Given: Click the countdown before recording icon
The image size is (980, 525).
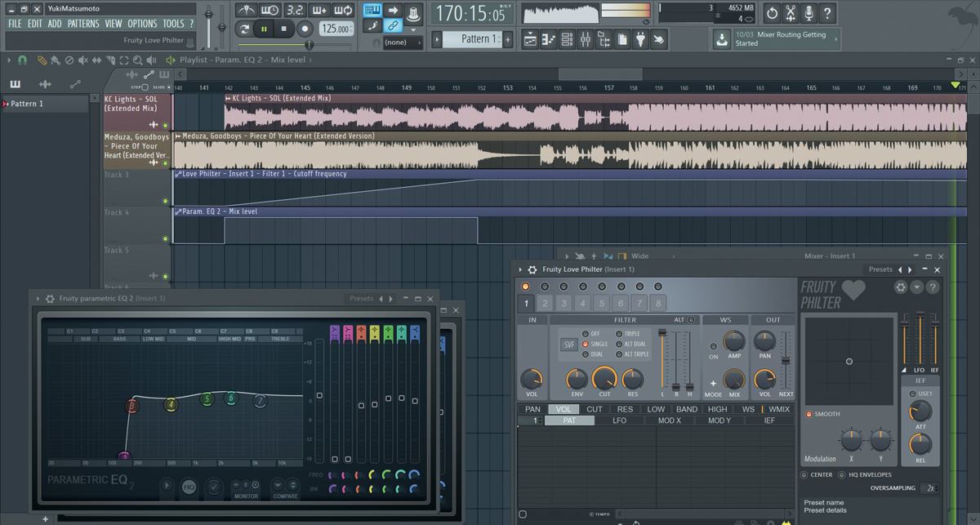Looking at the screenshot, I should click(295, 11).
